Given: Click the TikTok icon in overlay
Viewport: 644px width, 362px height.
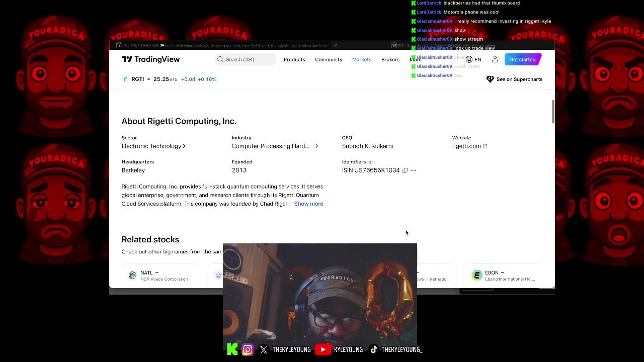Looking at the screenshot, I should tap(373, 349).
